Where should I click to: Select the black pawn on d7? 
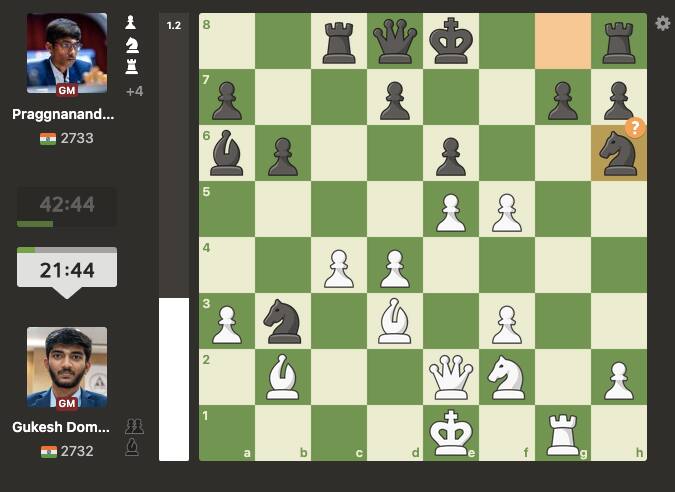coord(395,101)
